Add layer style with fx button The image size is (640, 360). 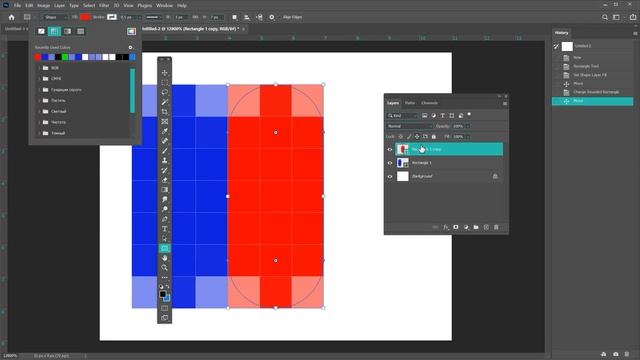point(446,227)
